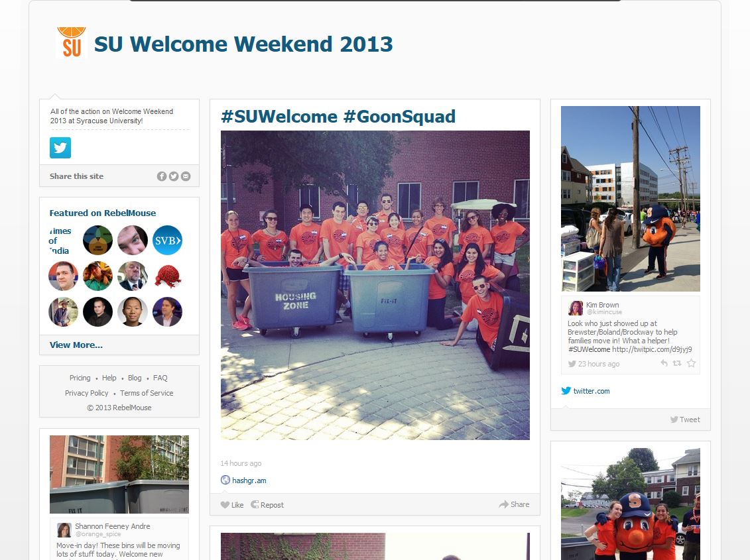Open View More featured sites
The height and width of the screenshot is (560, 750).
[76, 345]
